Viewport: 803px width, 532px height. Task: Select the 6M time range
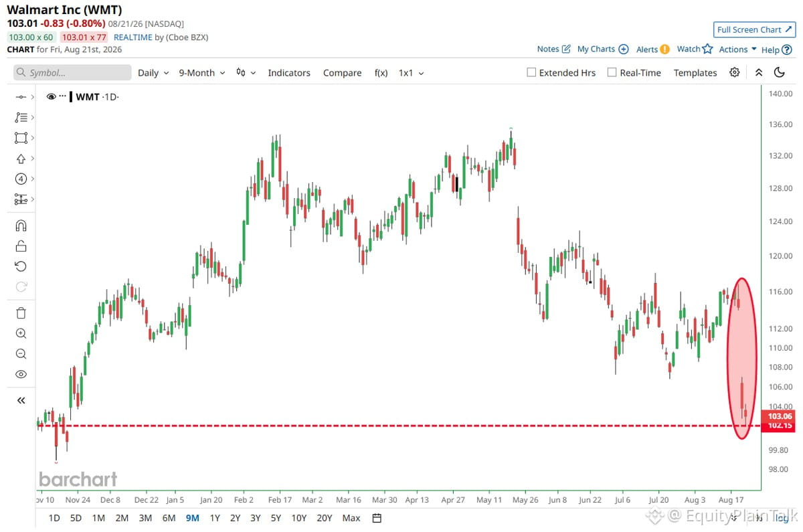pos(169,518)
